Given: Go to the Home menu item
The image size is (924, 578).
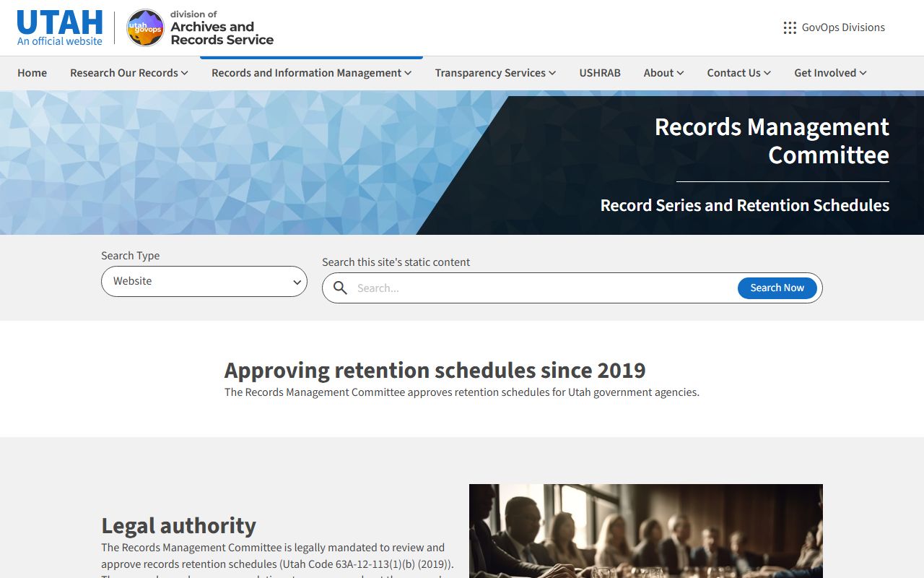Looking at the screenshot, I should [32, 73].
